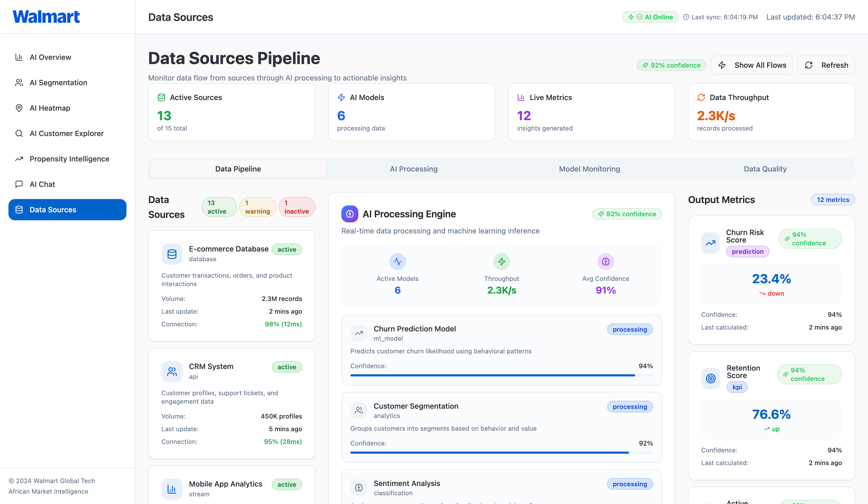Click the Churn Prediction confidence progress bar
The height and width of the screenshot is (504, 868).
501,375
